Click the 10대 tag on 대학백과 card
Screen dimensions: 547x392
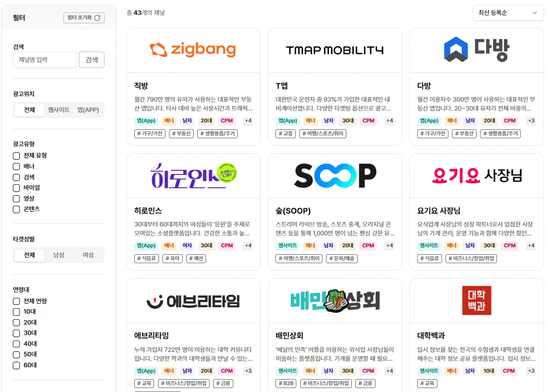(x=489, y=371)
